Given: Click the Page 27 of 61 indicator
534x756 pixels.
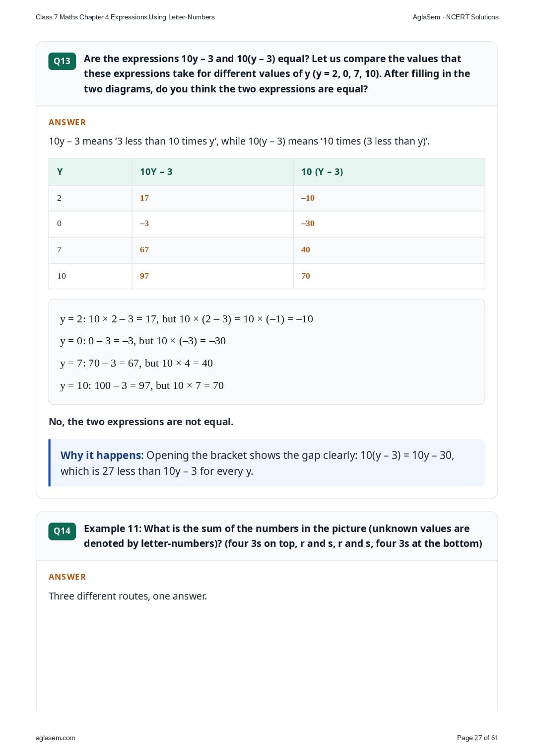Looking at the screenshot, I should pyautogui.click(x=477, y=738).
